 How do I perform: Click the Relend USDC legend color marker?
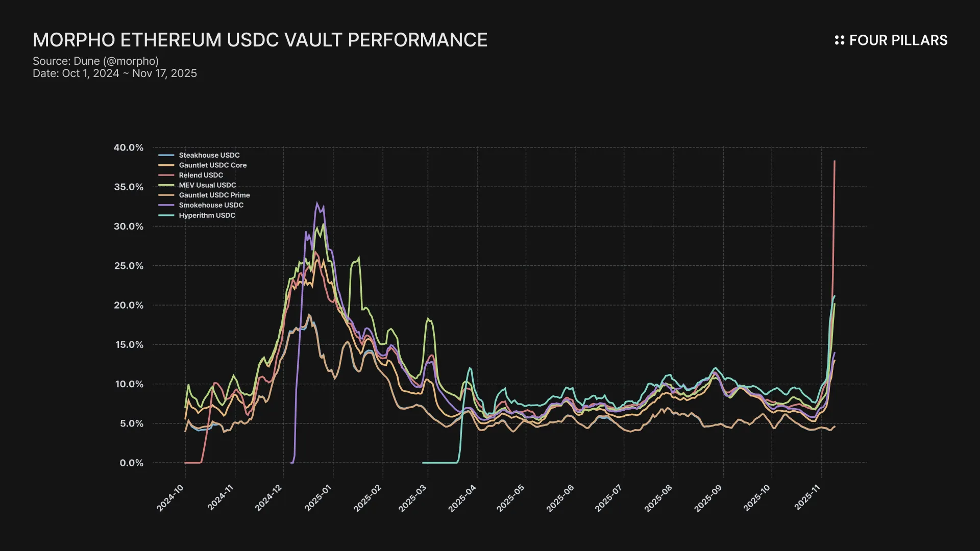[x=166, y=175]
